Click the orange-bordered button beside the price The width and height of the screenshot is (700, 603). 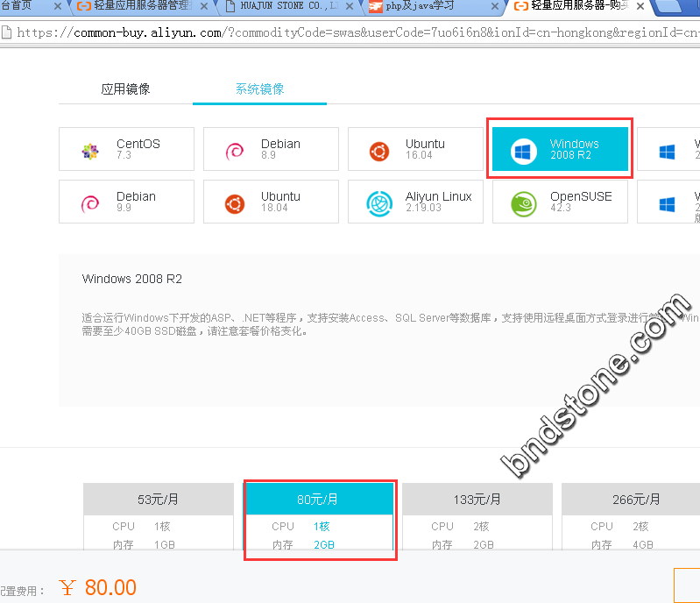click(687, 585)
